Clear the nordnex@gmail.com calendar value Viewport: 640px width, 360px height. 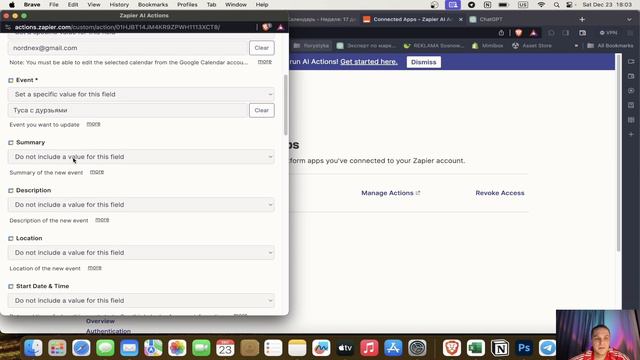262,48
